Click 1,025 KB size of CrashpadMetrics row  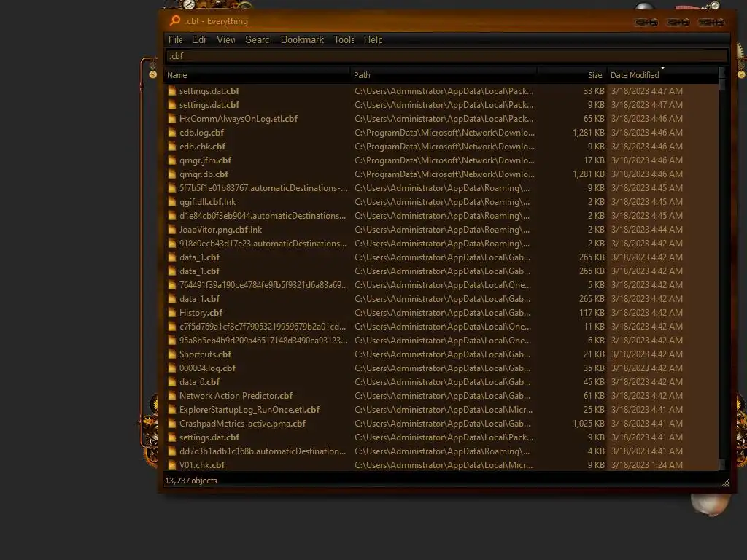click(589, 424)
